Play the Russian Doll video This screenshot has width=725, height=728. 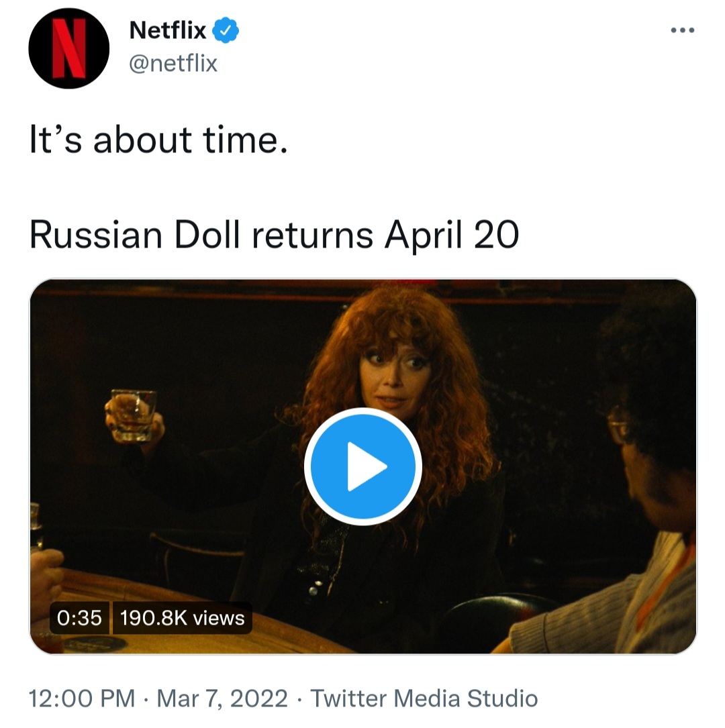(x=362, y=466)
